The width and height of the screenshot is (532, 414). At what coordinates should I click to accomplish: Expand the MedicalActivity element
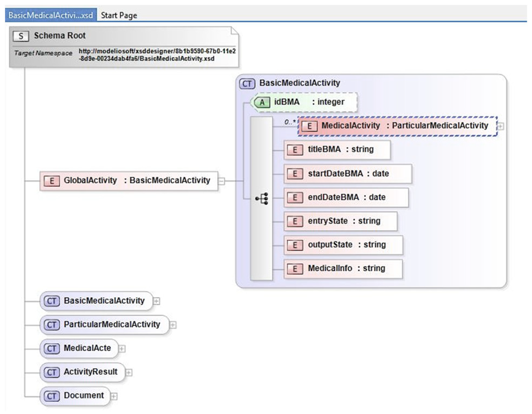click(501, 126)
